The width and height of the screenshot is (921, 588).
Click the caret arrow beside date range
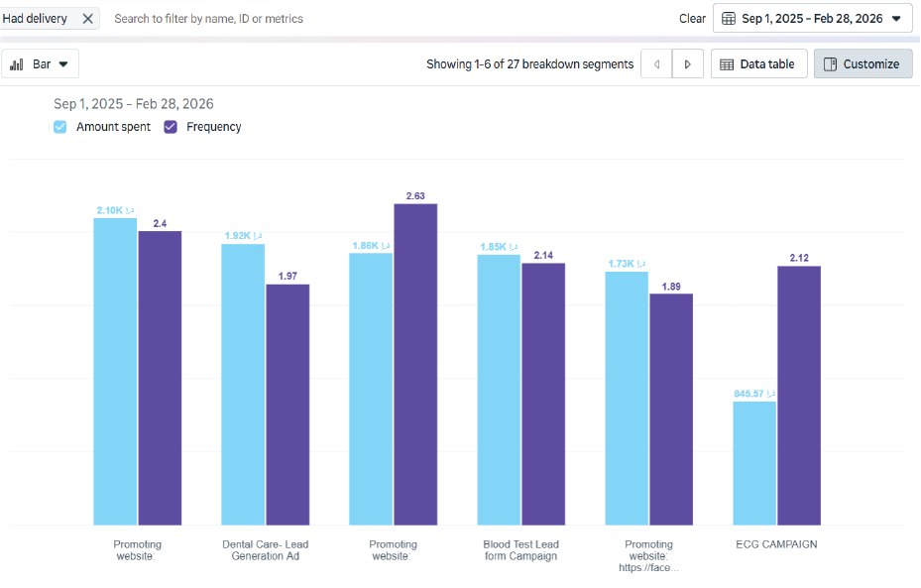tap(896, 19)
